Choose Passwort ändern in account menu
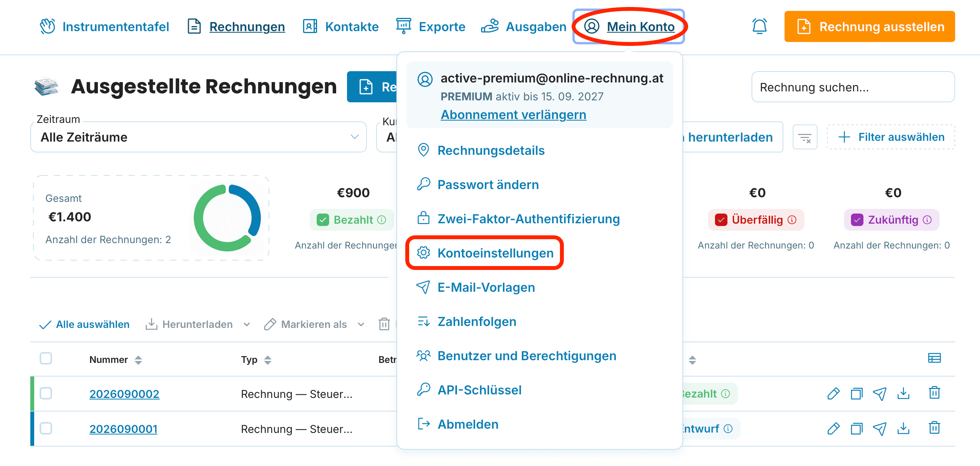 (478, 184)
